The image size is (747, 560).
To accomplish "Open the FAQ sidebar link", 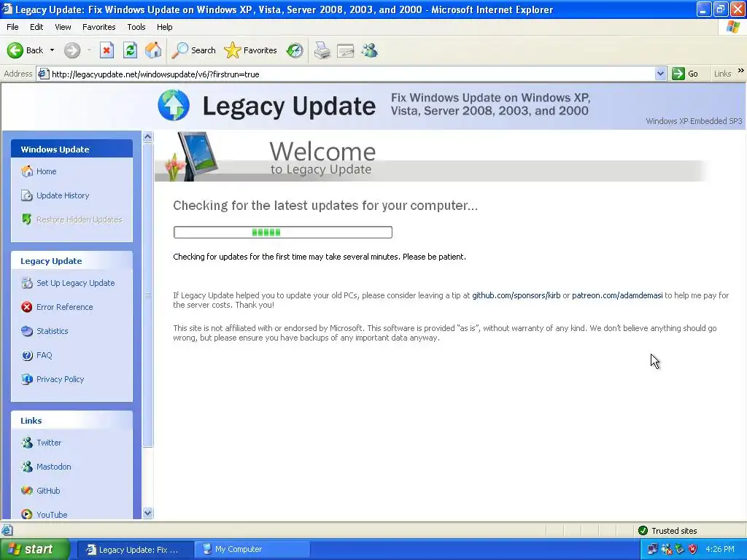I will click(44, 355).
